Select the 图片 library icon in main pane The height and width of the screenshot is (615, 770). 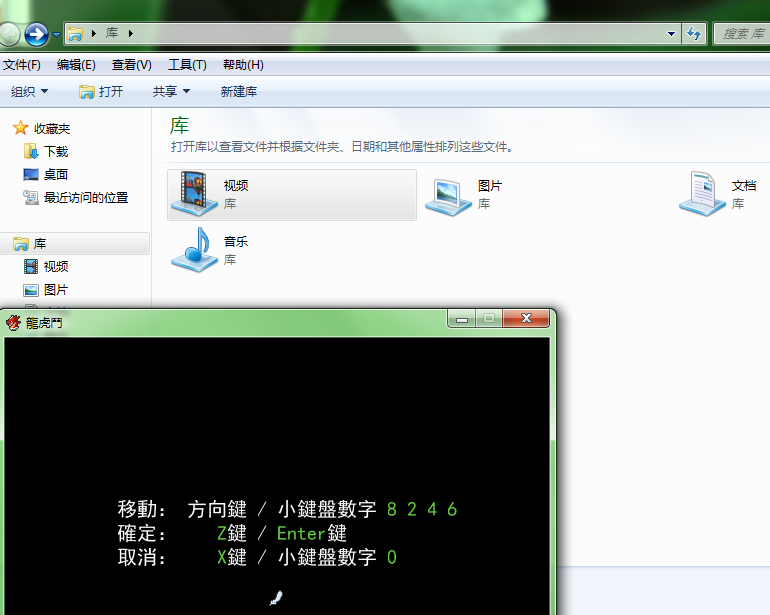[448, 197]
